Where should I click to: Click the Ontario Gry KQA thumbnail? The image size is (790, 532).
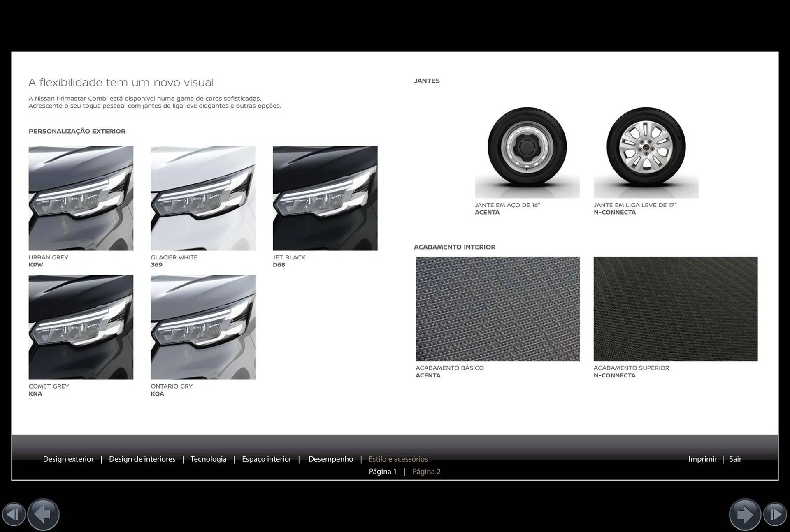tap(202, 327)
